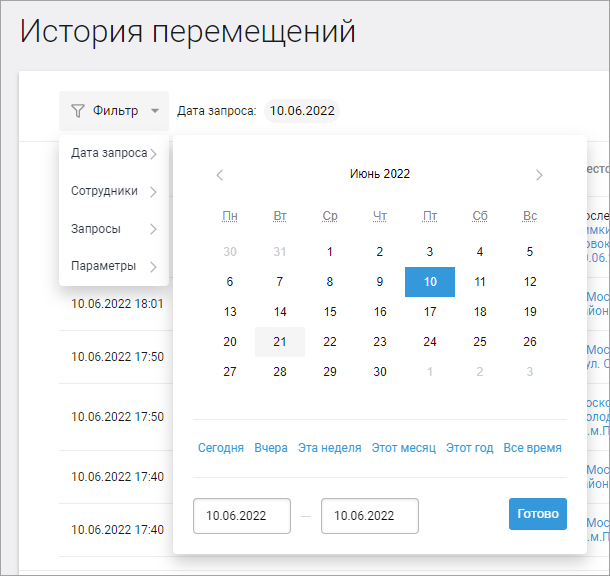Go to next month in calendar
Screen dimensions: 610x576
click(539, 175)
